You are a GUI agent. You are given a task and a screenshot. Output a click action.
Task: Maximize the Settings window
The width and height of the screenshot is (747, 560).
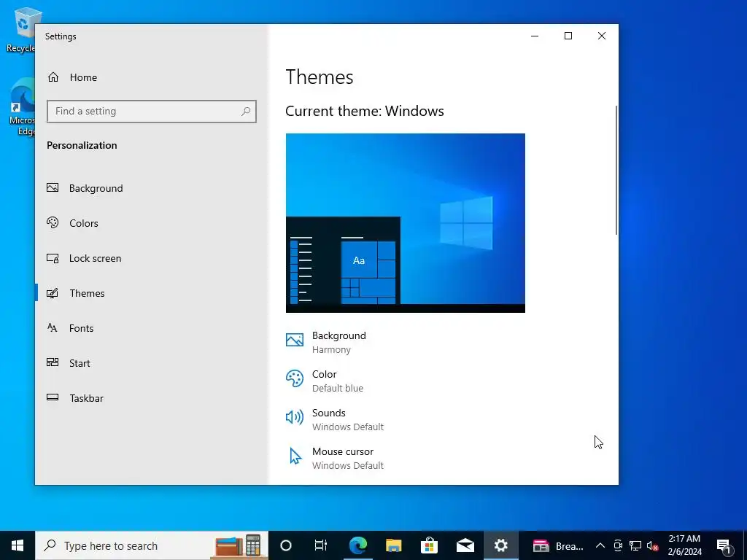(x=568, y=36)
